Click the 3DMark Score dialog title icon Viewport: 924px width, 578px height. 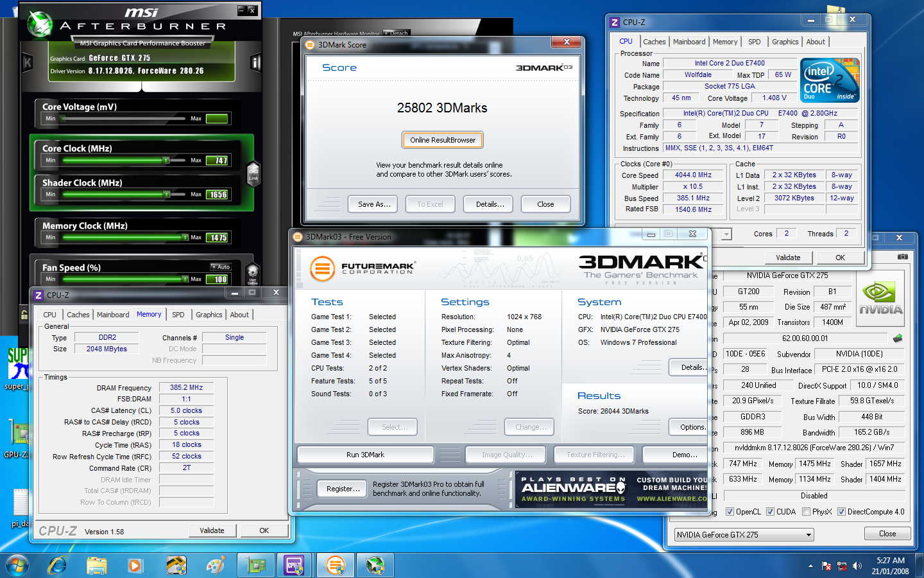click(311, 45)
